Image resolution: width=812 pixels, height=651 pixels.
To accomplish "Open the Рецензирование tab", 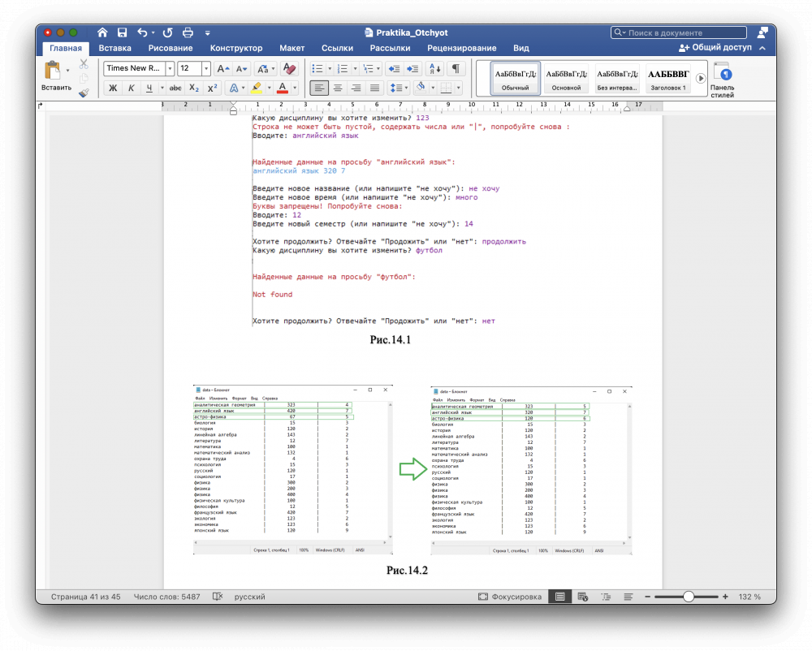I will tap(461, 48).
